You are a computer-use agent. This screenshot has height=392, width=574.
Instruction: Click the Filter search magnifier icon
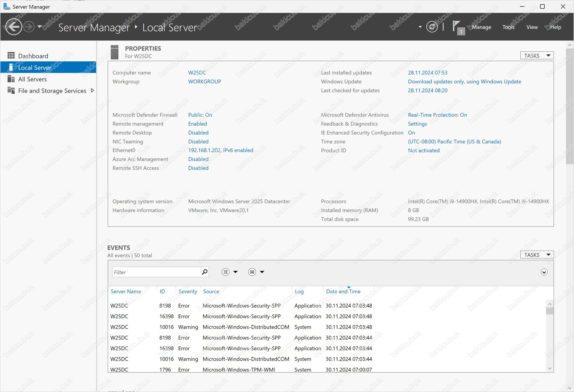(204, 272)
